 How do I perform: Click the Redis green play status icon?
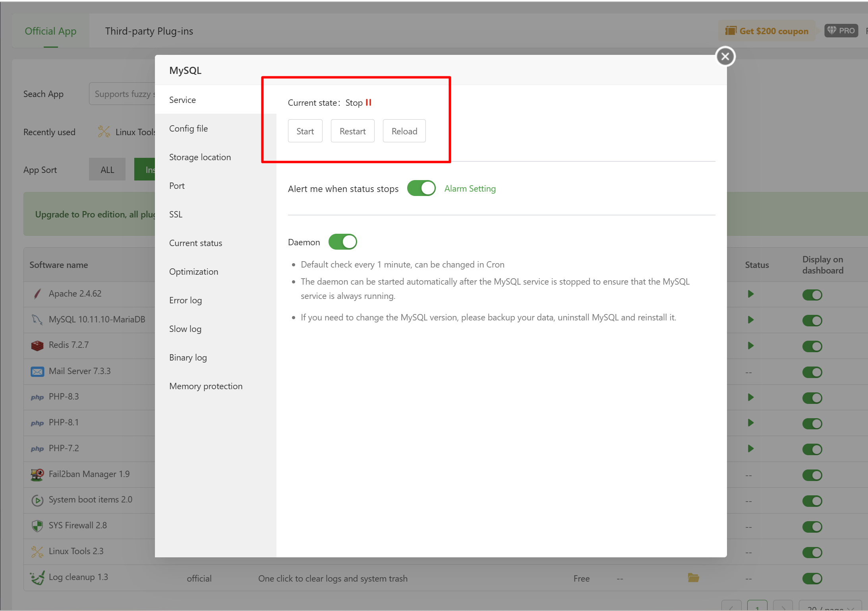pos(750,345)
